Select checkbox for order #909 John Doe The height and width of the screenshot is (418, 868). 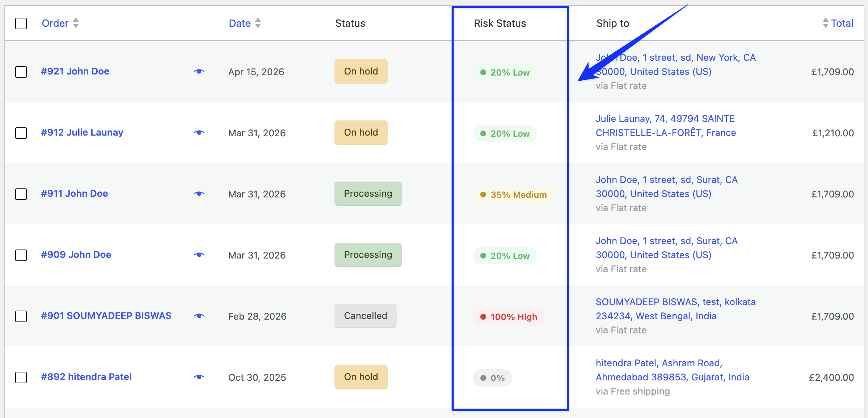point(21,255)
